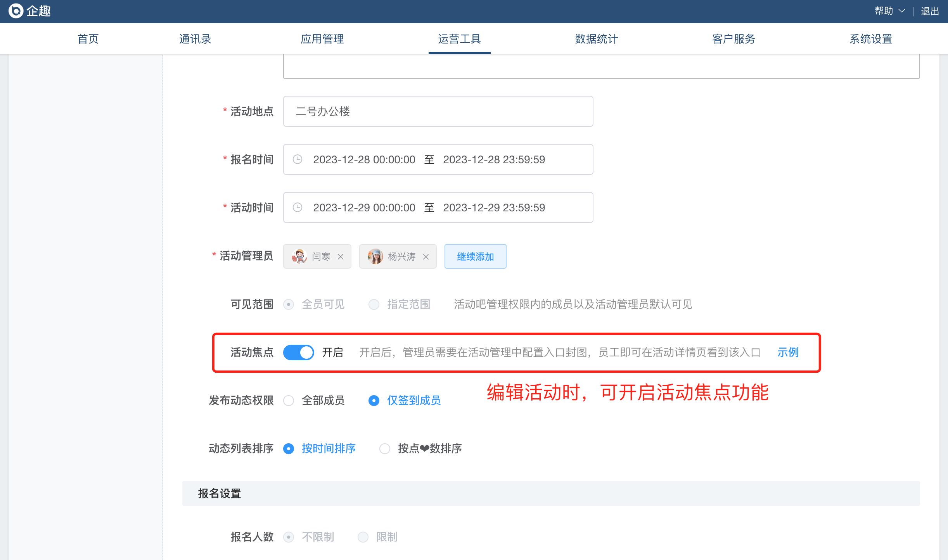Open 活动时间 end date picker
Image resolution: width=948 pixels, height=560 pixels.
(x=494, y=207)
